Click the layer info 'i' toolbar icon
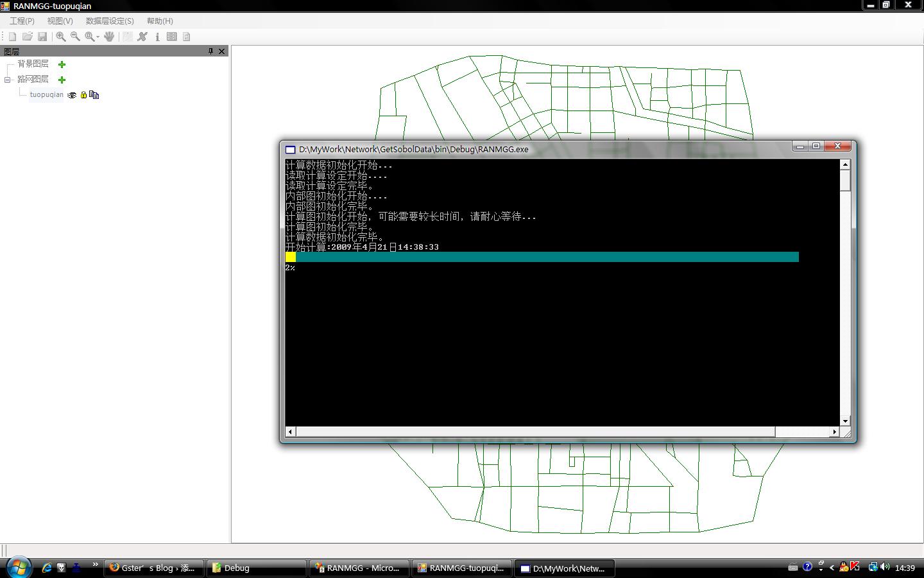924x578 pixels. (x=157, y=37)
